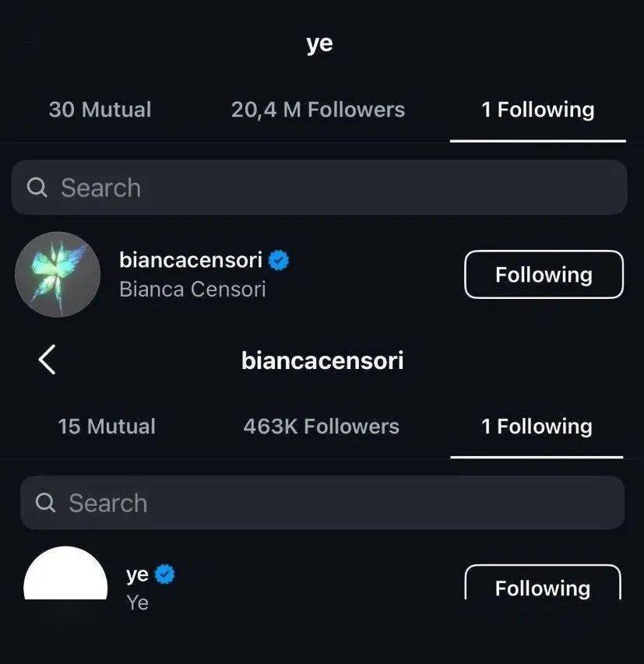The width and height of the screenshot is (644, 664).
Task: Tap the back chevron arrow
Action: (x=48, y=360)
